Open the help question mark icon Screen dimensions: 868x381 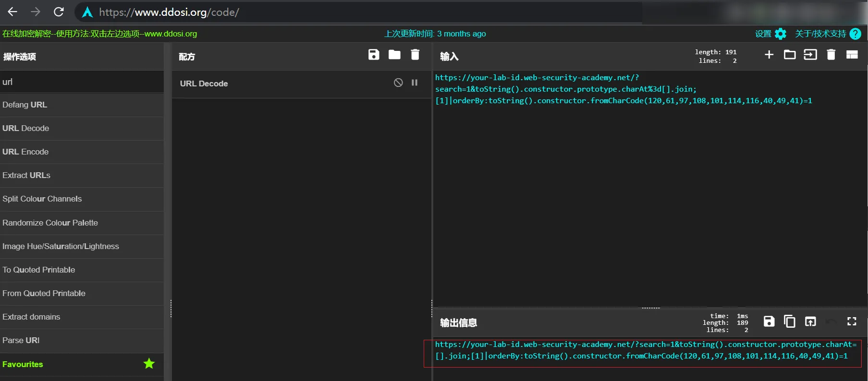click(856, 34)
